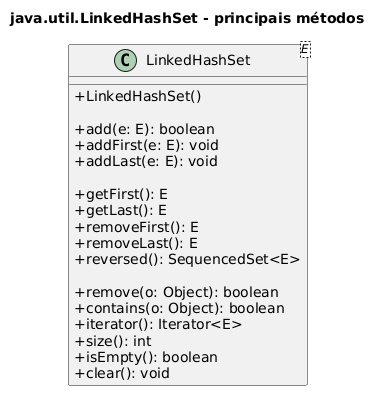This screenshot has height=397, width=380.
Task: Click the addFirst method line
Action: click(147, 145)
